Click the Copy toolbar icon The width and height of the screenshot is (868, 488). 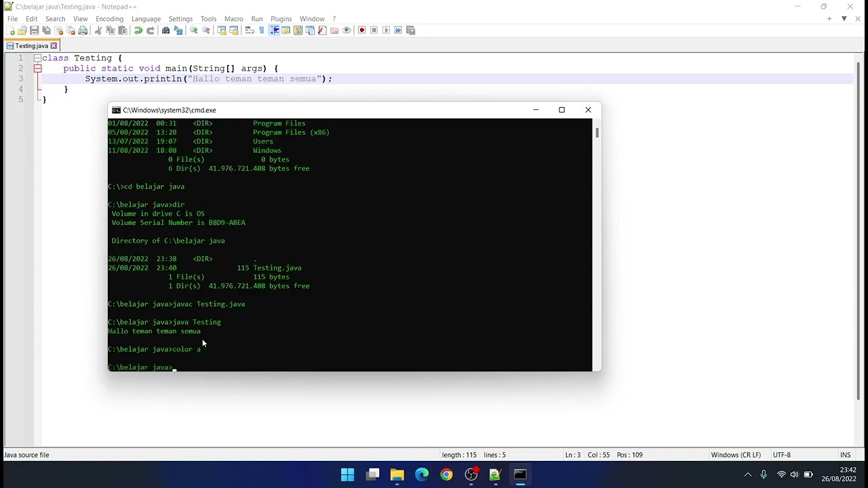pos(111,30)
